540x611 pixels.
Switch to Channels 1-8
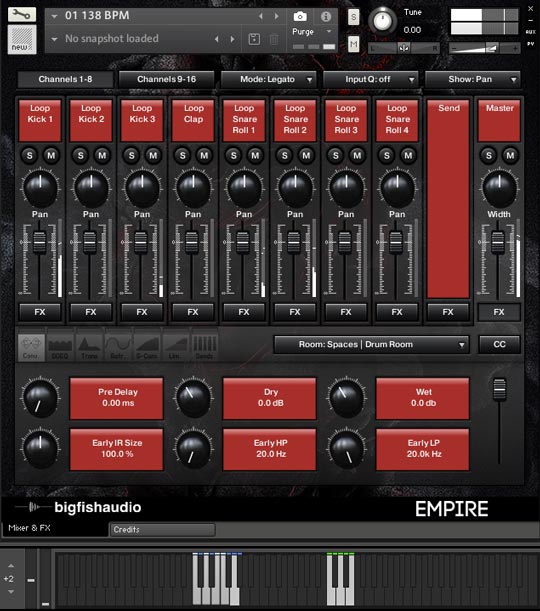coord(65,79)
